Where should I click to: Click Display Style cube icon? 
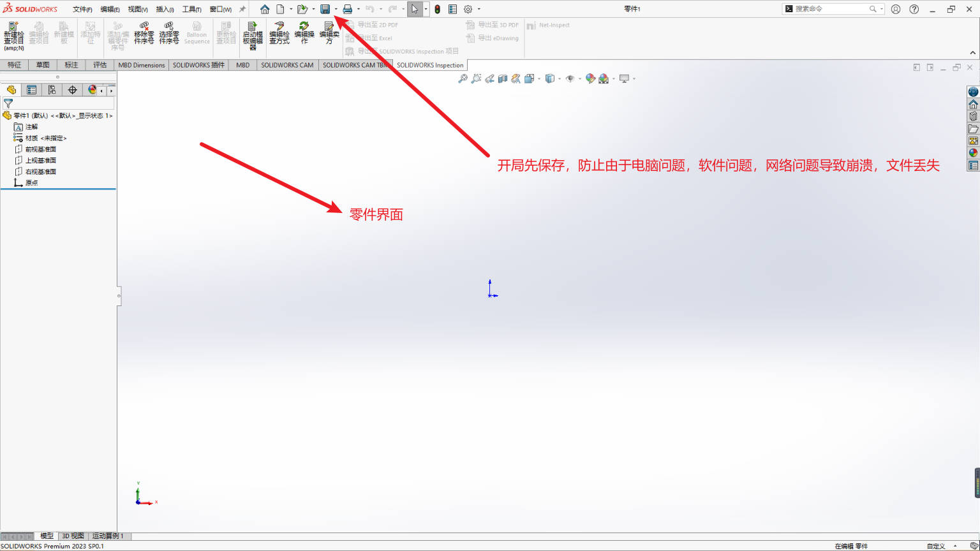(x=549, y=78)
